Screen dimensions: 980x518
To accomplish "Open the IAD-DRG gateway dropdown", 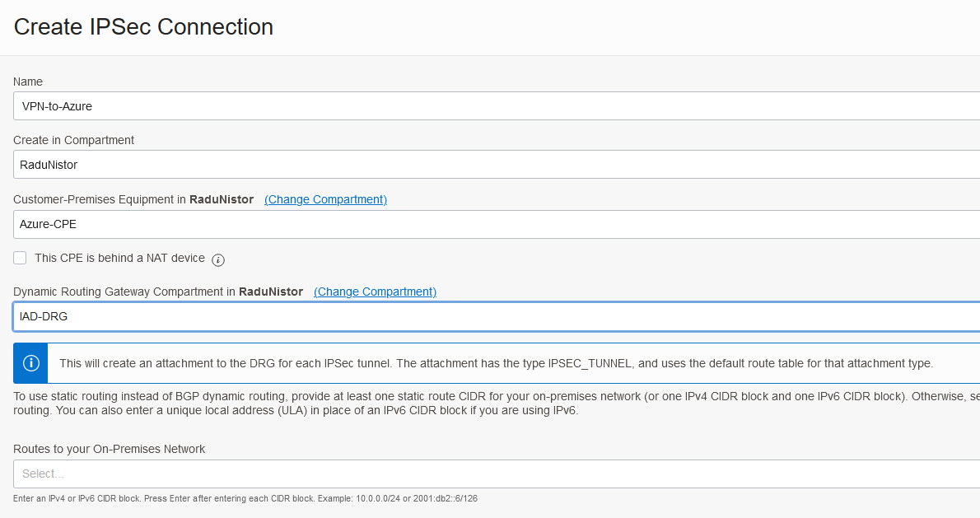I will tap(496, 316).
